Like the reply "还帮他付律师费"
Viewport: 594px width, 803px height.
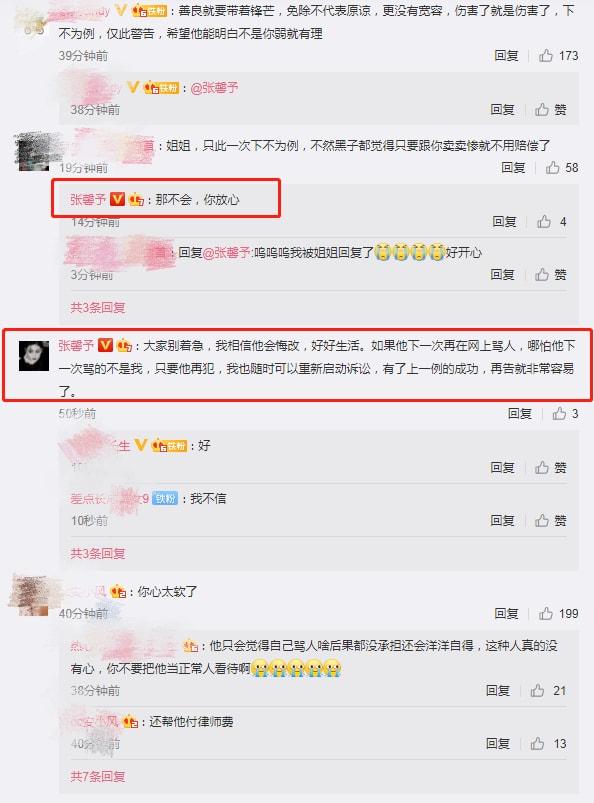pos(537,744)
